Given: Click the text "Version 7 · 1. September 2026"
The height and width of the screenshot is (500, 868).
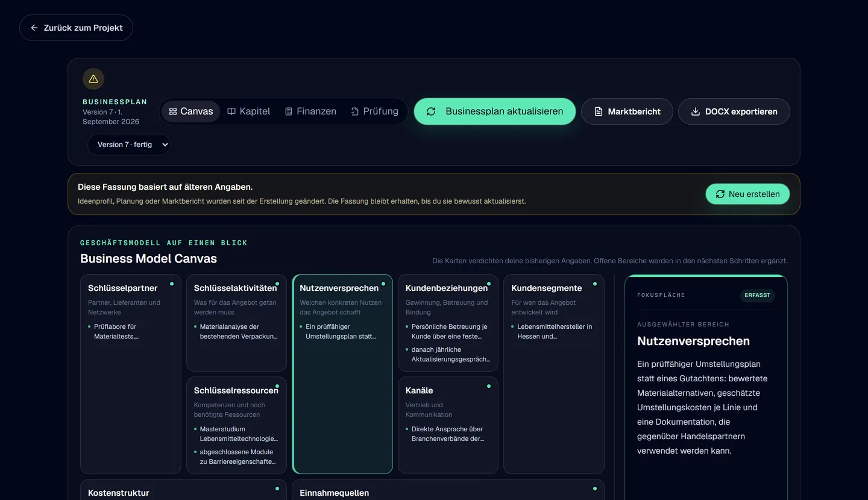Looking at the screenshot, I should [111, 117].
